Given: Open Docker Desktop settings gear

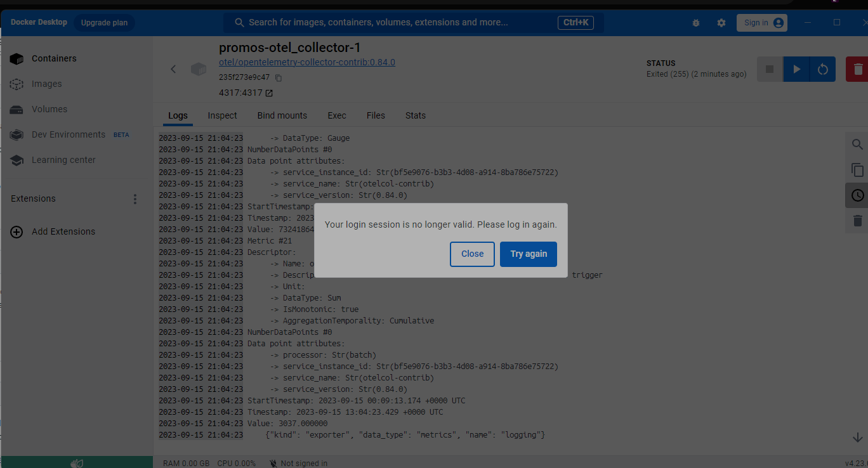Looking at the screenshot, I should pos(721,22).
